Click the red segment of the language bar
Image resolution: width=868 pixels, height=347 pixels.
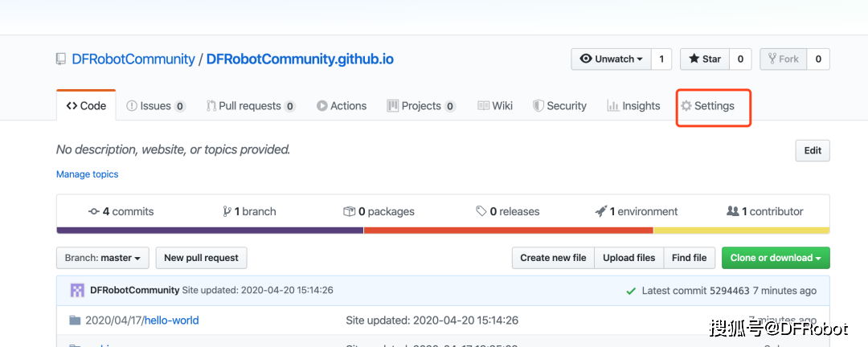coord(509,231)
